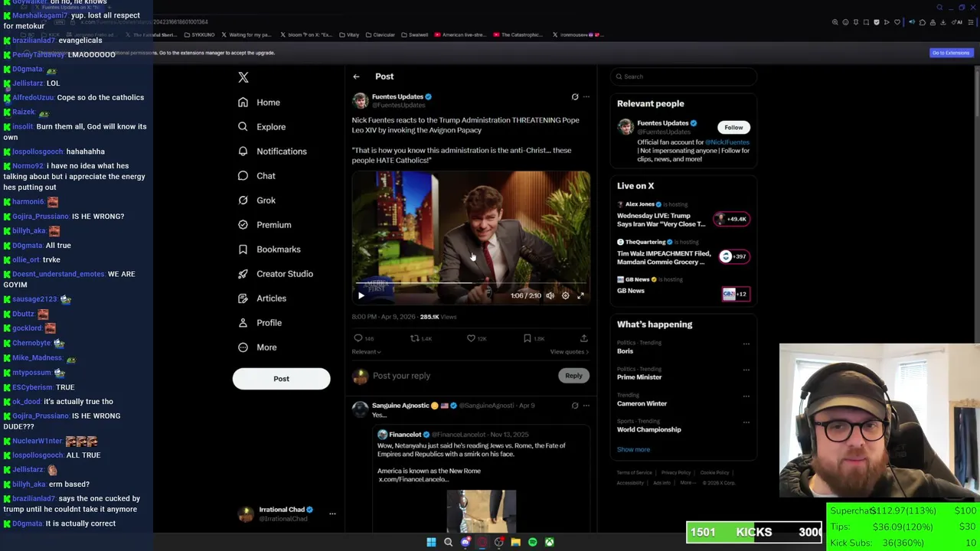
Task: Enter fullscreen on the video
Action: pyautogui.click(x=580, y=295)
